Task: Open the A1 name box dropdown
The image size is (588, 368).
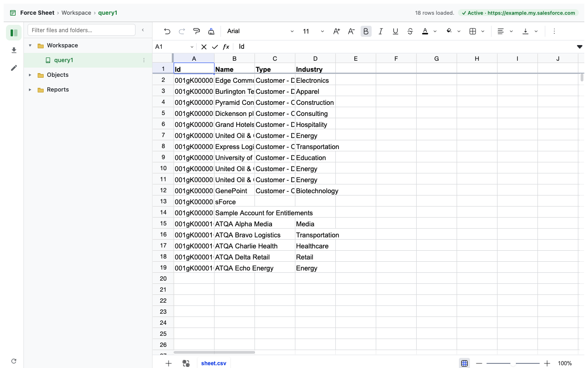Action: click(x=192, y=47)
